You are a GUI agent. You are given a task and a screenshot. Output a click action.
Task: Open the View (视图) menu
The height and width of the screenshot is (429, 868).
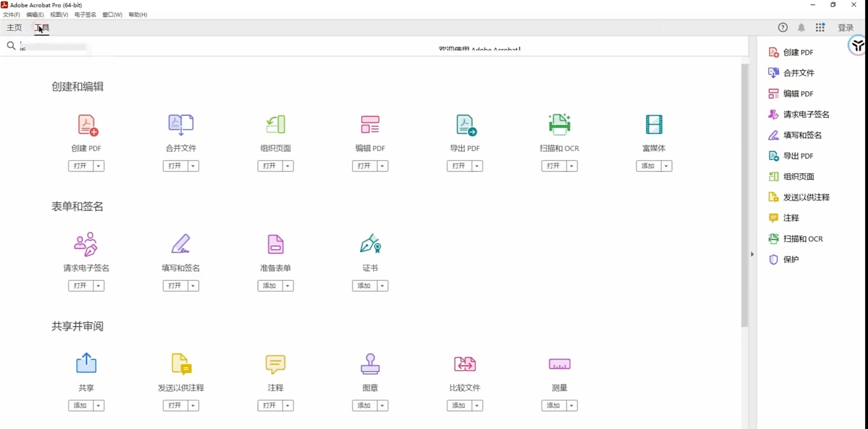click(x=59, y=15)
